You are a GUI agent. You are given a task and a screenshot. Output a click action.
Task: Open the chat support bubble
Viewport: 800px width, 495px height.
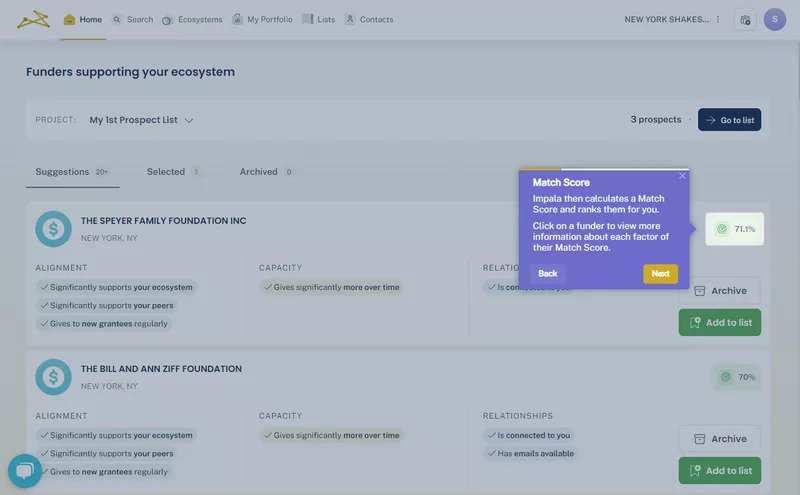tap(24, 471)
